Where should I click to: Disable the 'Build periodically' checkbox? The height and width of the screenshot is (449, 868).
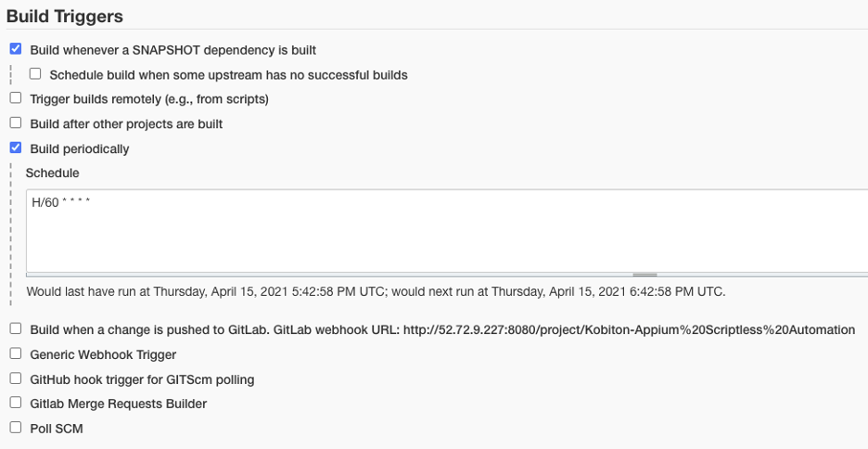point(16,148)
